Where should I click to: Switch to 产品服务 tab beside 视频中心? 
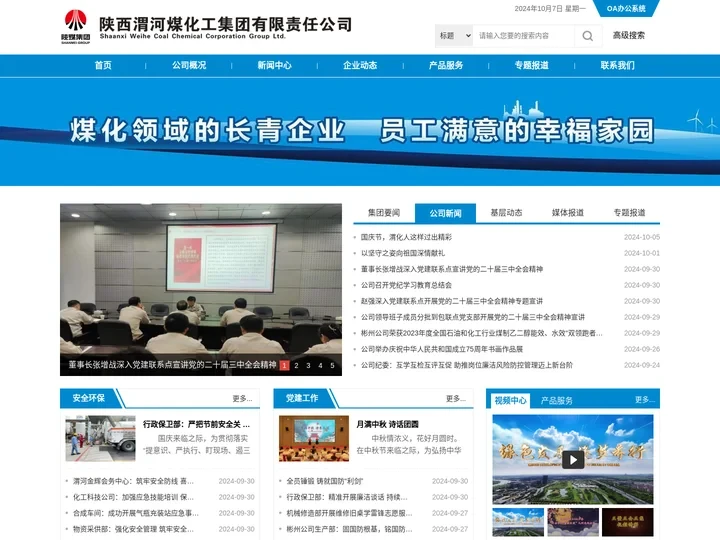[x=557, y=400]
